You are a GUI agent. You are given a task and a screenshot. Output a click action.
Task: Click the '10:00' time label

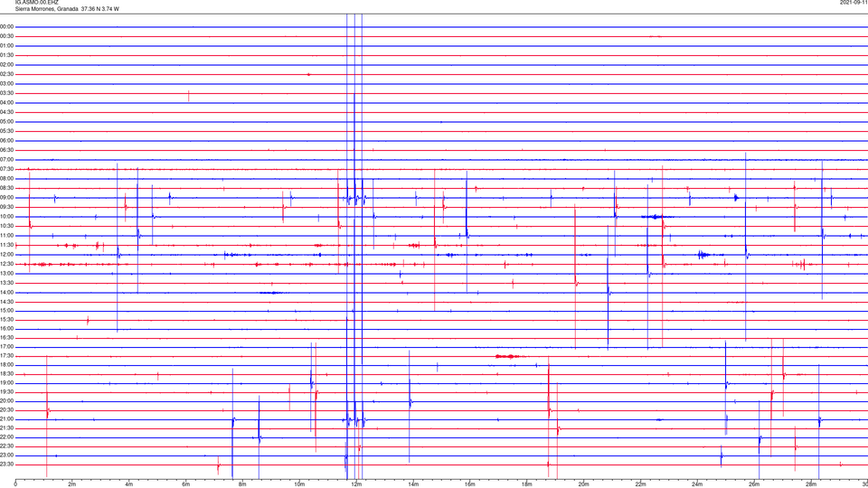[x=7, y=216]
